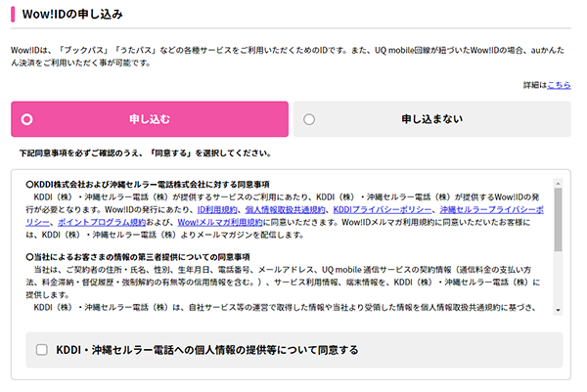Check the KDDI・沖縄セルラー電話 consent checkbox
The height and width of the screenshot is (392, 587).
pos(41,350)
